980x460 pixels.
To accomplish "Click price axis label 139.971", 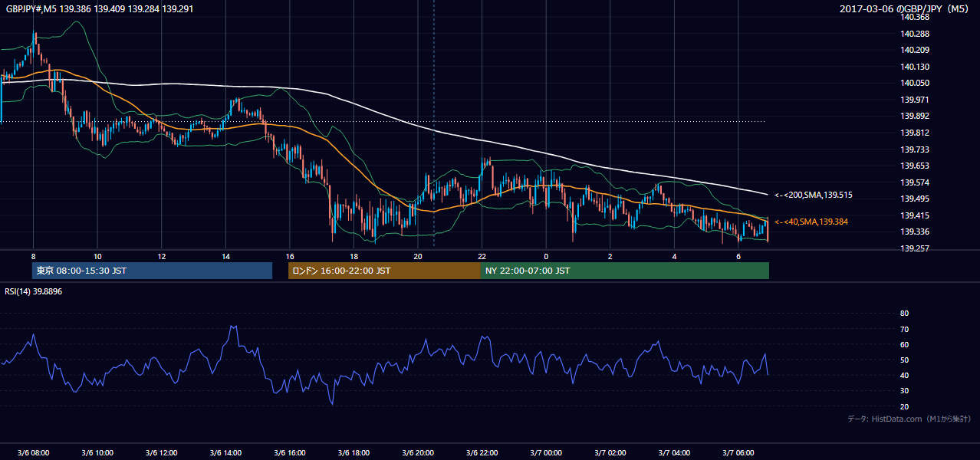I will 916,100.
